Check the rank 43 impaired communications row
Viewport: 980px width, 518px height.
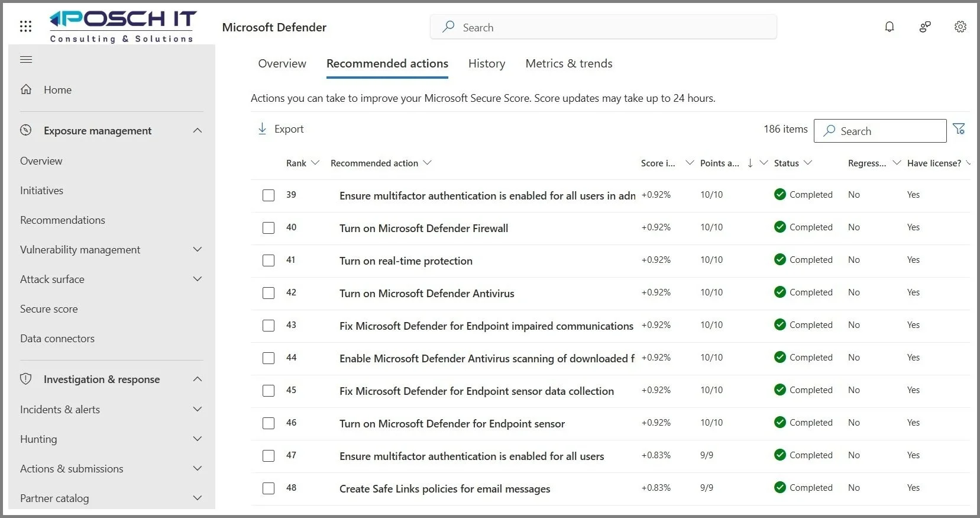269,326
